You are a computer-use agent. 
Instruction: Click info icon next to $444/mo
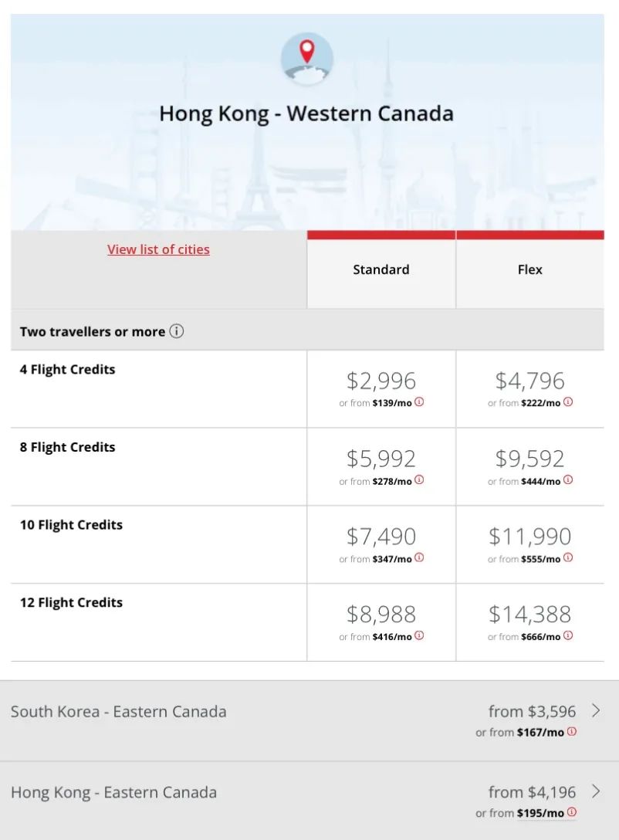[x=568, y=479]
